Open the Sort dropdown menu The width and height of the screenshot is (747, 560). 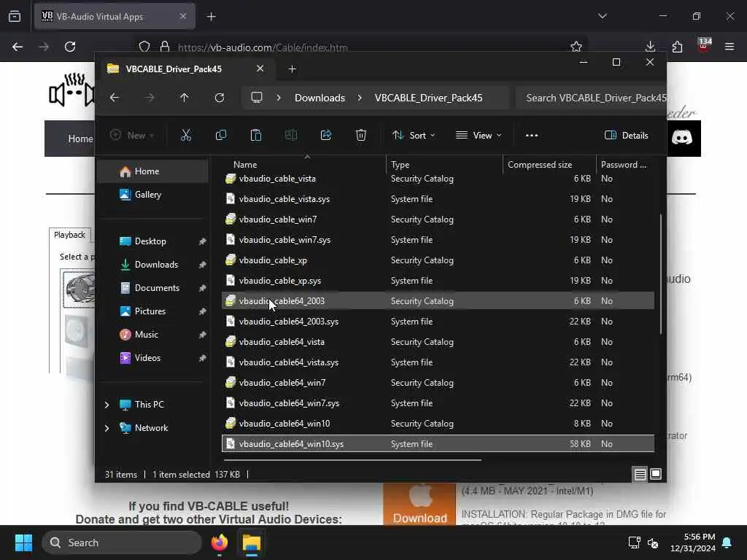(x=414, y=135)
